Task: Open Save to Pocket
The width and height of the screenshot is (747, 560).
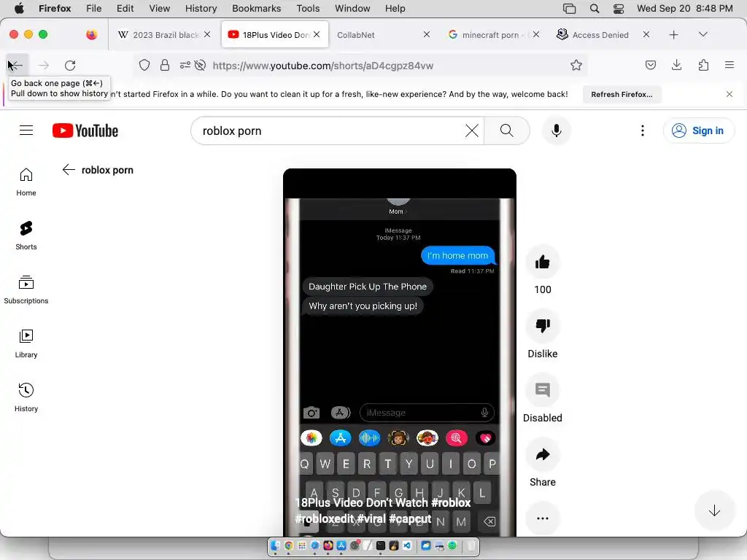Action: point(650,65)
